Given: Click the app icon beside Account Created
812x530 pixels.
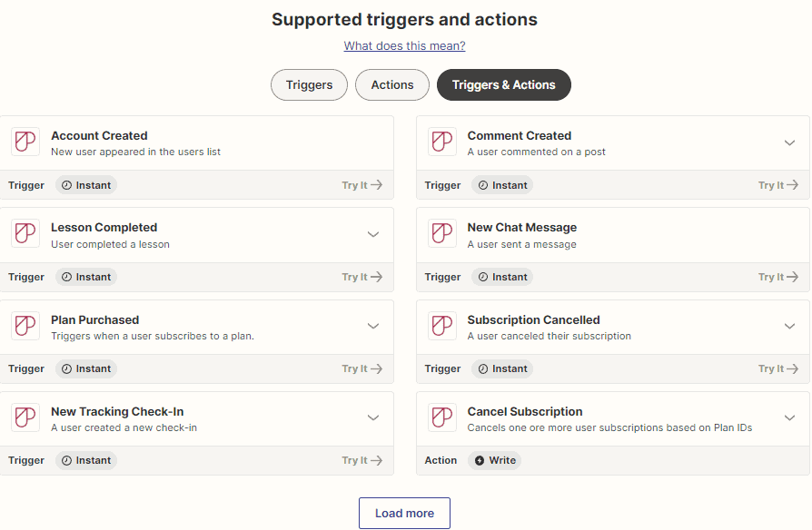Looking at the screenshot, I should pyautogui.click(x=25, y=142).
